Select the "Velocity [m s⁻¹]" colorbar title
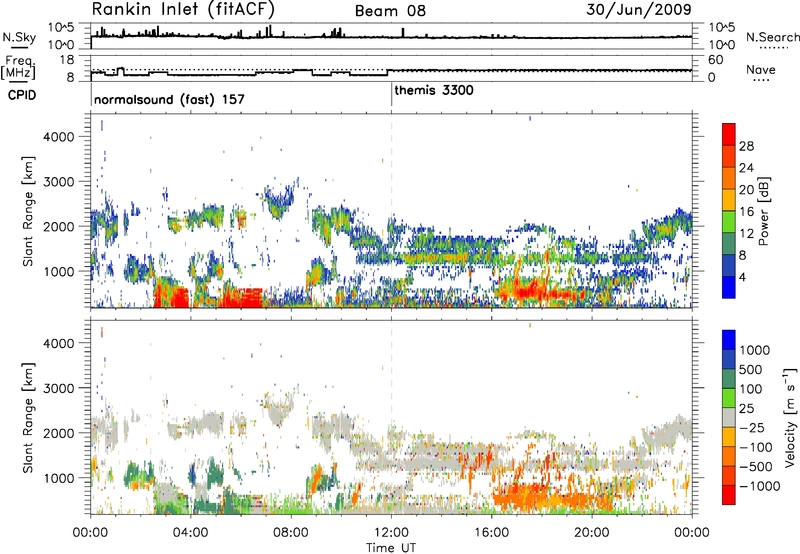The image size is (800, 554). (790, 418)
